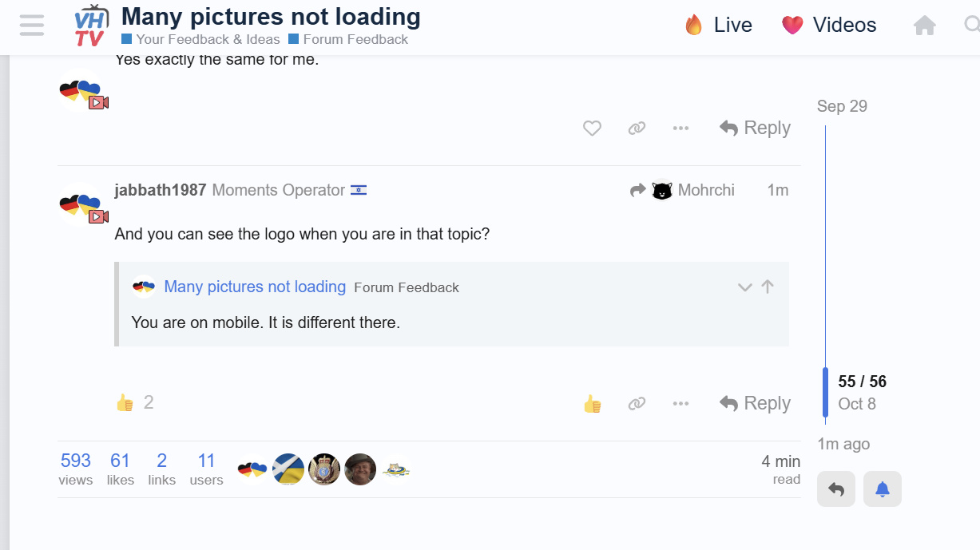Toggle thumbs-up like on jabbath1987's post

tap(592, 404)
